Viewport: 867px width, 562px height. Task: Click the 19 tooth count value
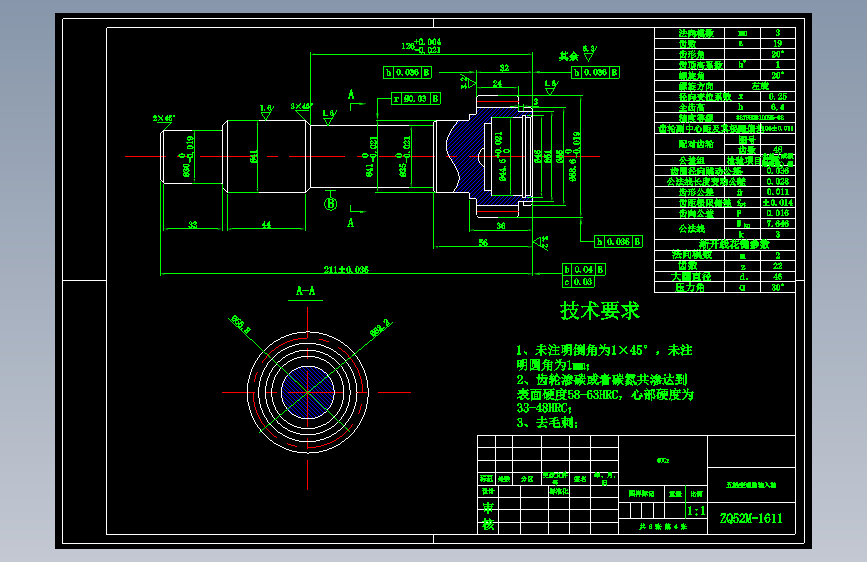pyautogui.click(x=777, y=43)
